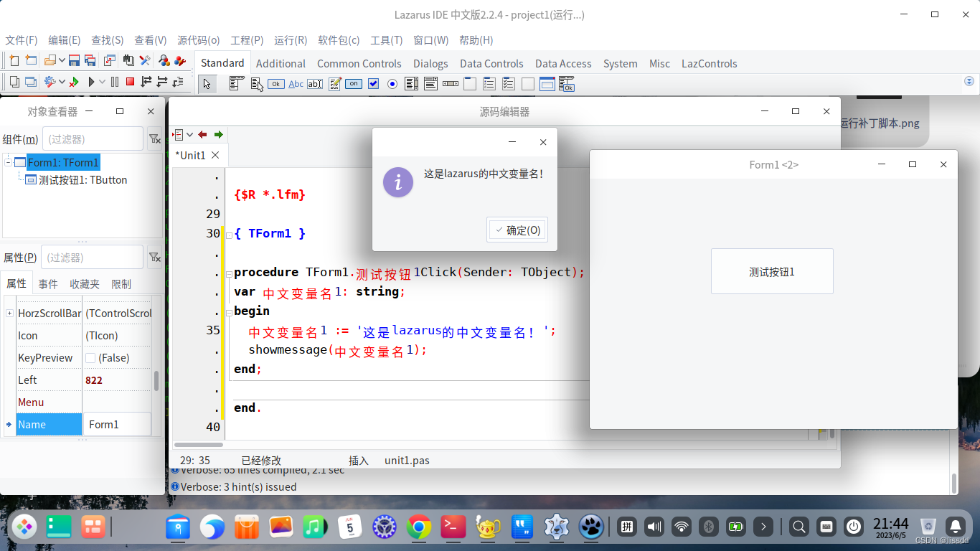
Task: Click the Open file folder icon
Action: pyautogui.click(x=50, y=61)
